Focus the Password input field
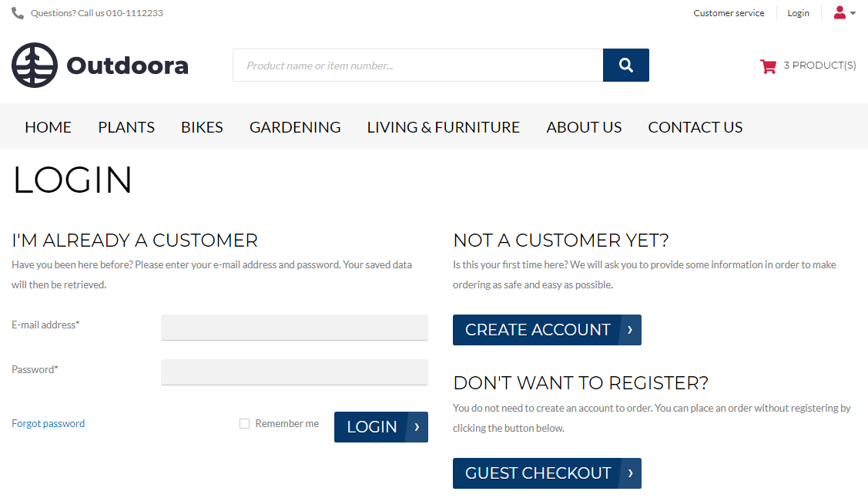 294,372
